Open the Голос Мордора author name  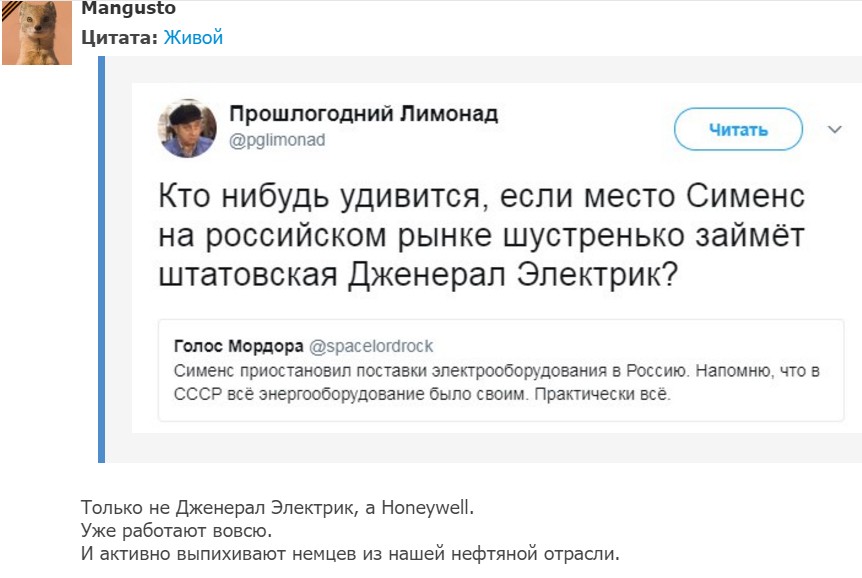coord(238,347)
